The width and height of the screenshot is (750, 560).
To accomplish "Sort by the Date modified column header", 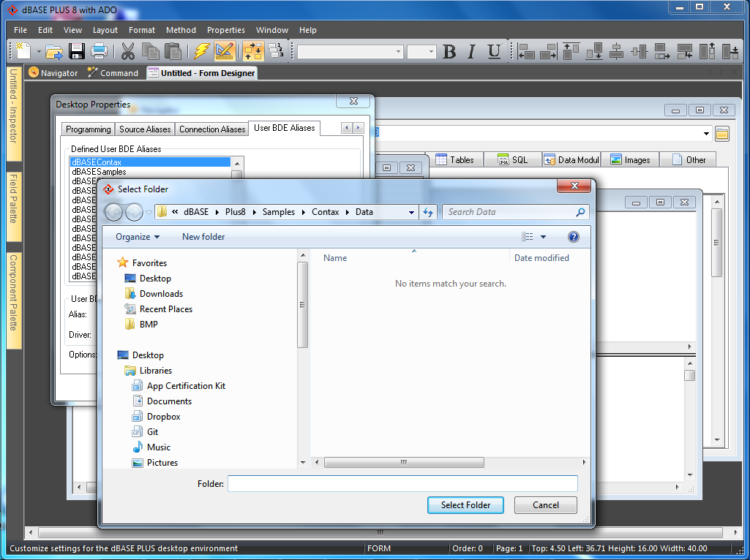I will (x=541, y=258).
